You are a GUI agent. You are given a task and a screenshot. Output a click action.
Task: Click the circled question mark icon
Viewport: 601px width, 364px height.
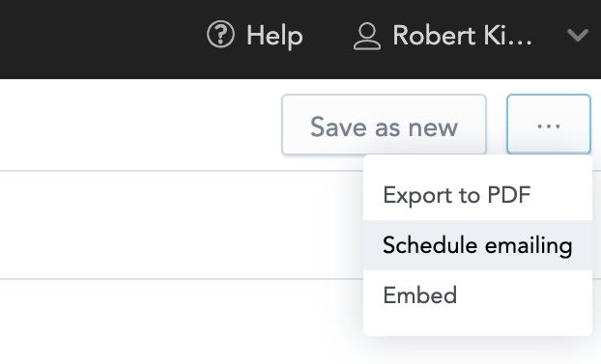click(220, 35)
